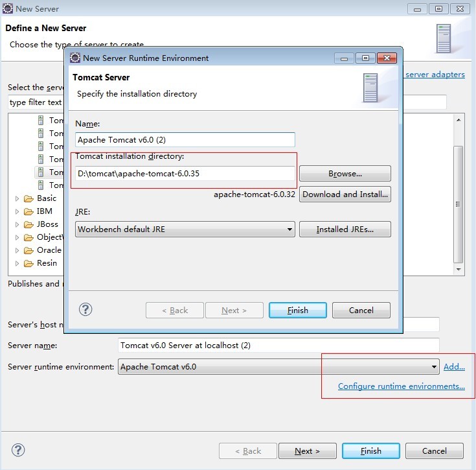This screenshot has height=470, width=476.
Task: Close the New Server Runtime Environment dialog
Action: [x=387, y=58]
